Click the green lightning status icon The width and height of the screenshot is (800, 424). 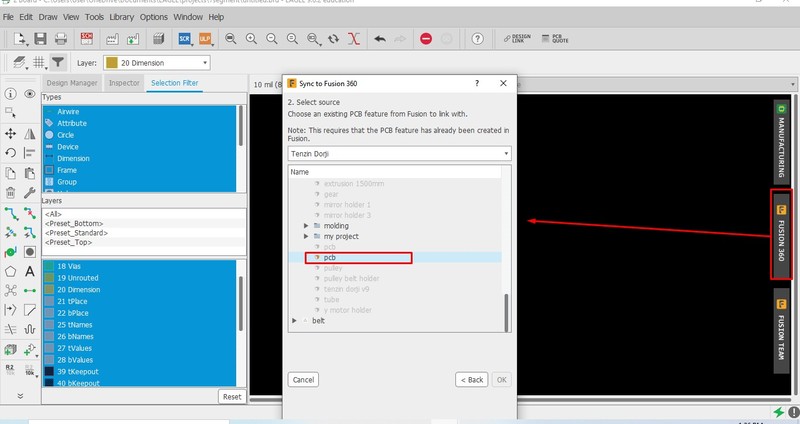point(779,412)
